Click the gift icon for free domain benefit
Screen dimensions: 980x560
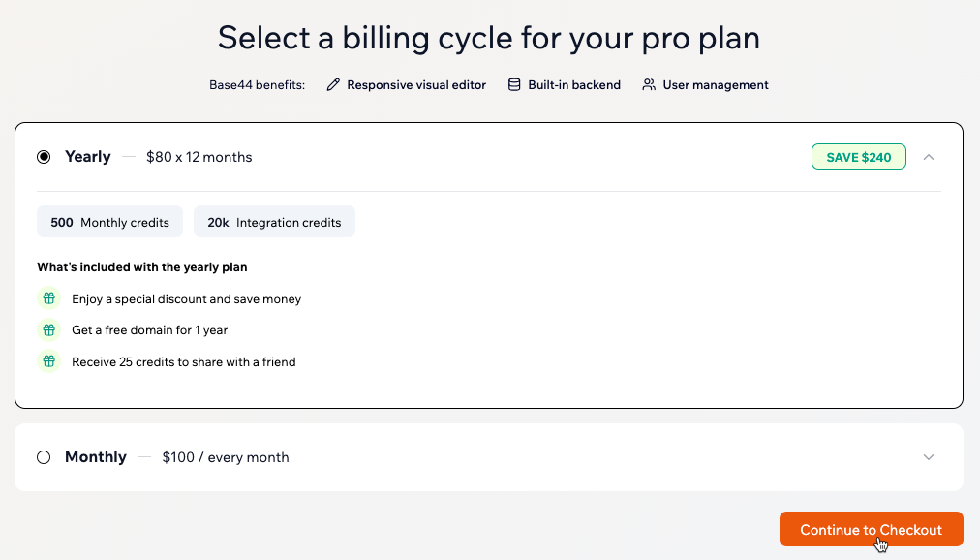48,329
